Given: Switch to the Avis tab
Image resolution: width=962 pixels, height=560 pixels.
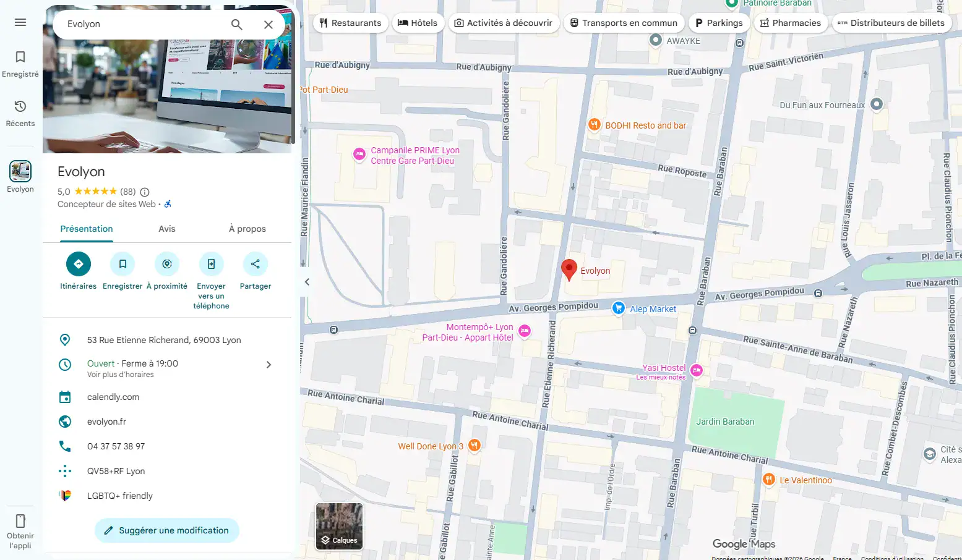Looking at the screenshot, I should (x=167, y=229).
